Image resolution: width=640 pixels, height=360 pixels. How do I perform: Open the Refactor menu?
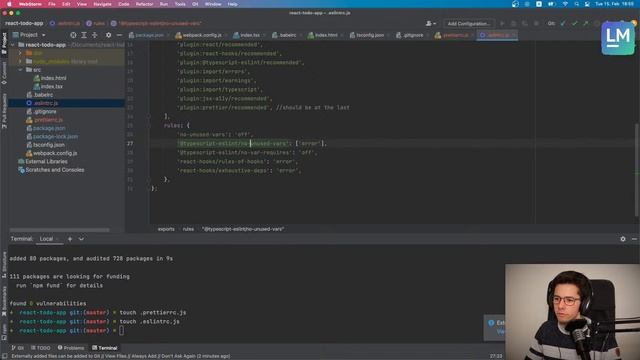tap(144, 4)
